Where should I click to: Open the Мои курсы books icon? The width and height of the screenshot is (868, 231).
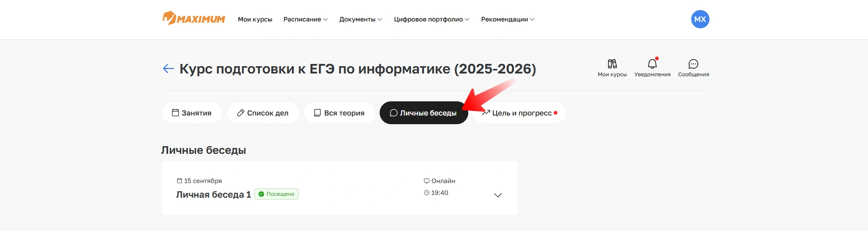[x=612, y=64]
